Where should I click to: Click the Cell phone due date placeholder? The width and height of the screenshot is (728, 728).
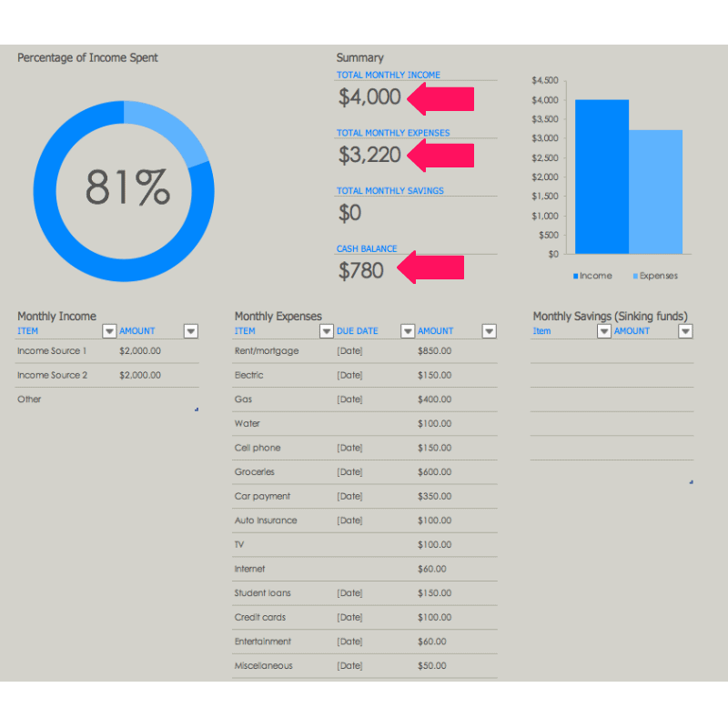[x=349, y=448]
